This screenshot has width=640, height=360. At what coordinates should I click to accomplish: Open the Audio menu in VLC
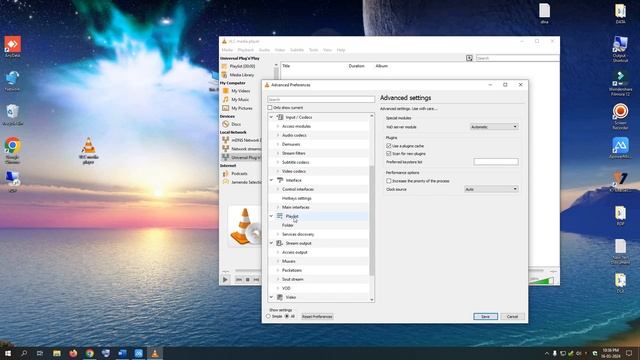(264, 50)
